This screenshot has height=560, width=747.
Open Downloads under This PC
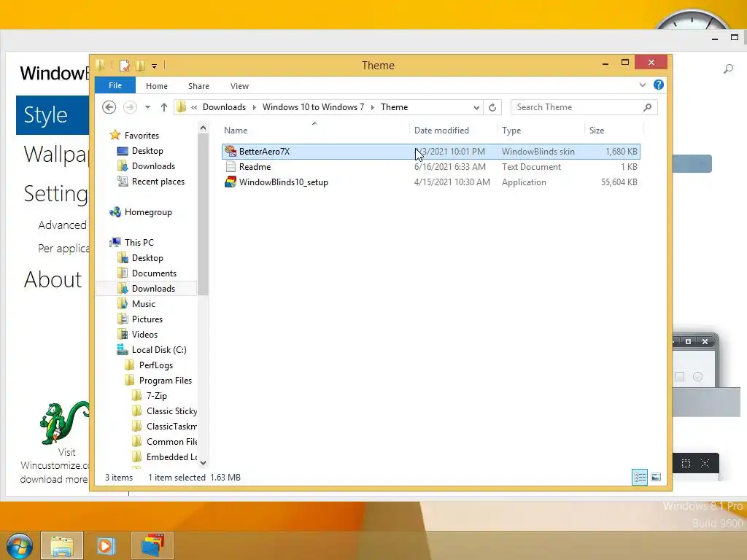(x=153, y=289)
